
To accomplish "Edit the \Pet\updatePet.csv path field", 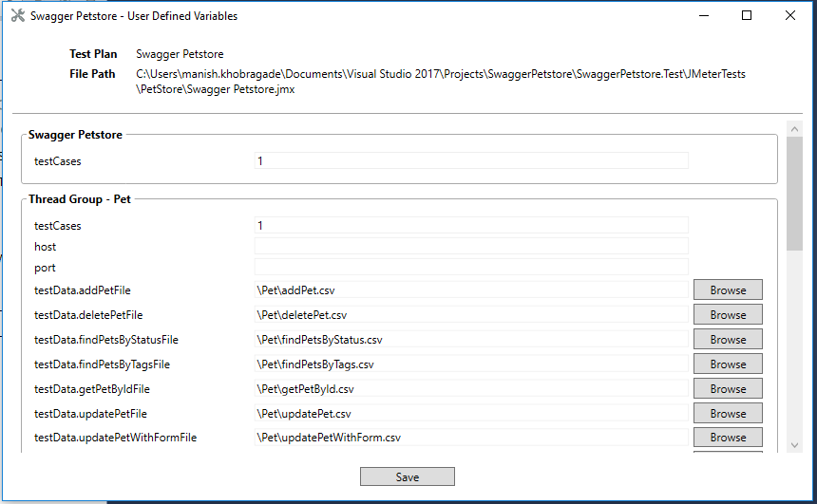I will click(471, 414).
